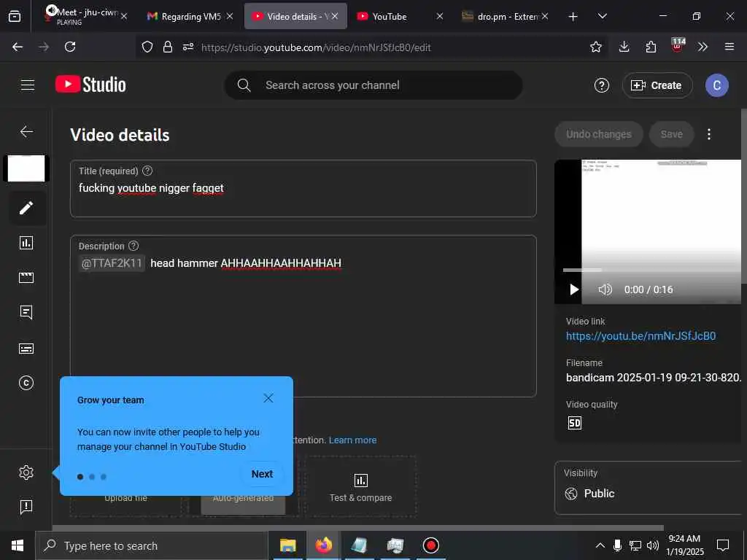
Task: Open the browser Downloads panel
Action: [624, 47]
